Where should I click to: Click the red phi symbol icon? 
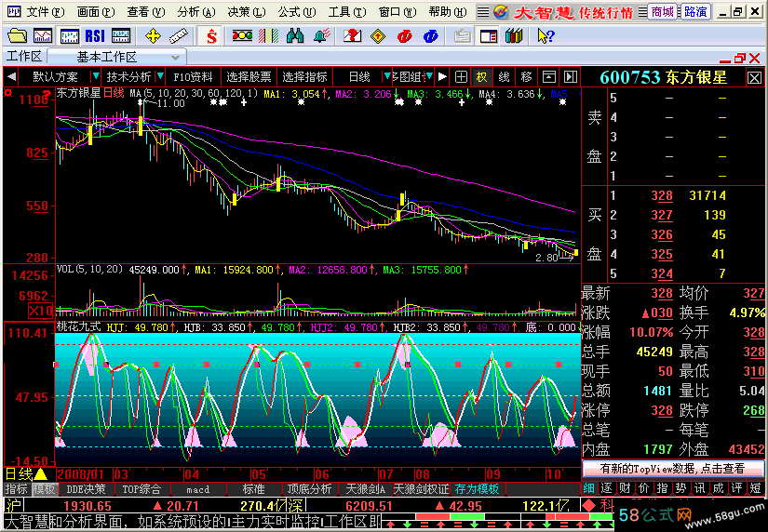405,35
